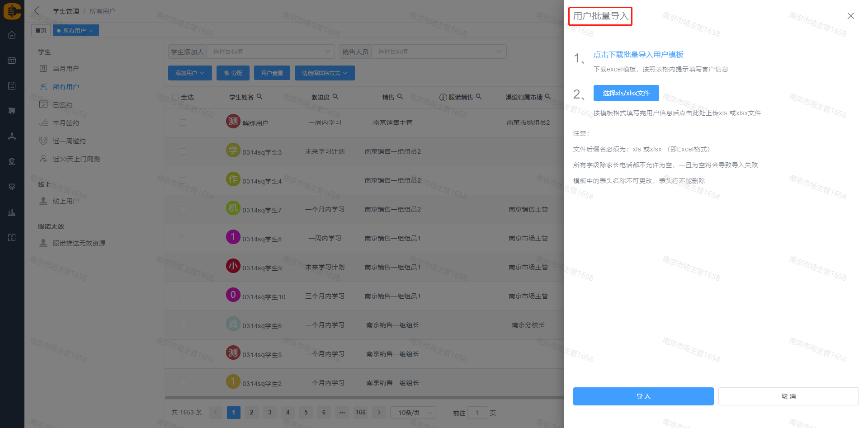Image resolution: width=868 pixels, height=428 pixels.
Task: Open 已签约 in the student menu
Action: 62,105
